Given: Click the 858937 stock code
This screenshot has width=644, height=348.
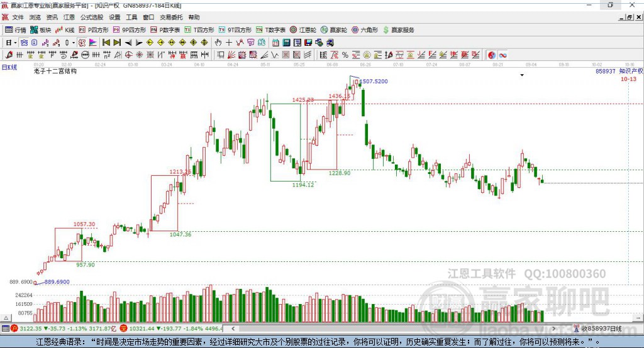Looking at the screenshot, I should point(606,72).
